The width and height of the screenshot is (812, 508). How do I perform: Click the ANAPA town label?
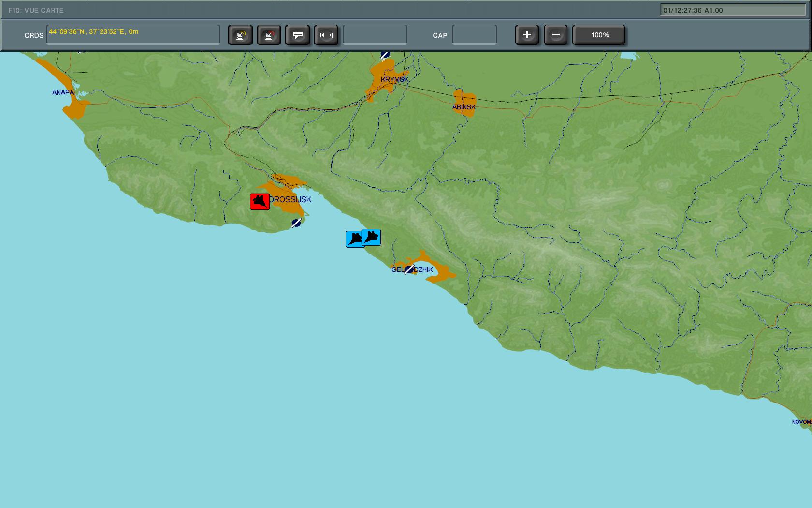63,92
